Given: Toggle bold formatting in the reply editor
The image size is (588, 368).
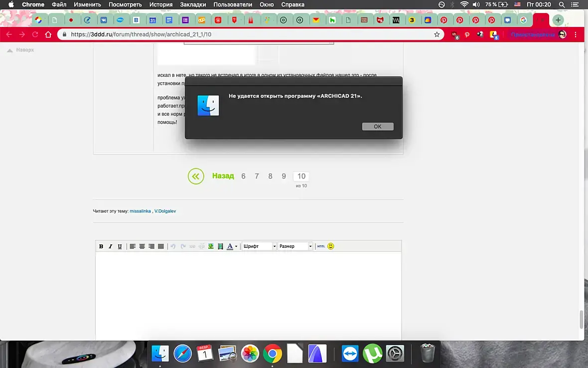Looking at the screenshot, I should coord(101,246).
